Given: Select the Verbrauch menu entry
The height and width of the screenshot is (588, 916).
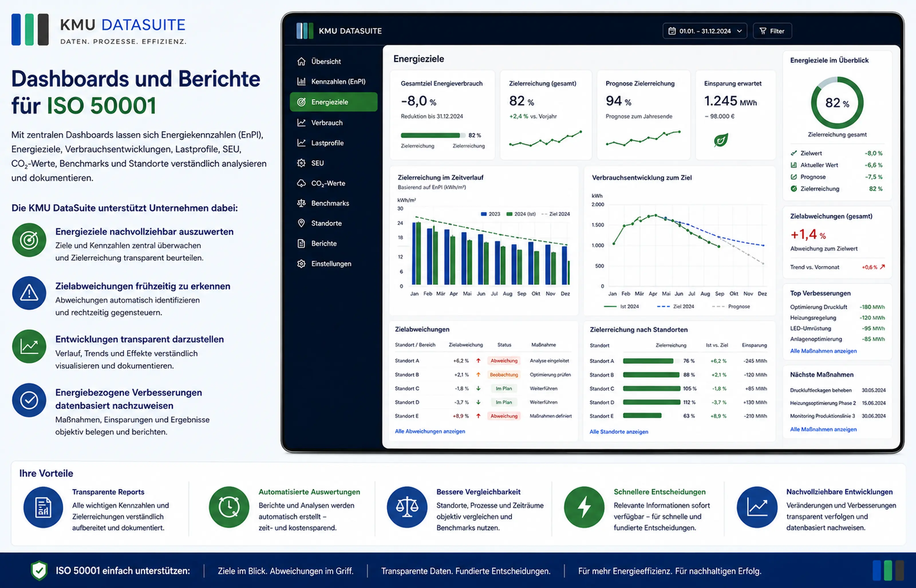Looking at the screenshot, I should 333,123.
